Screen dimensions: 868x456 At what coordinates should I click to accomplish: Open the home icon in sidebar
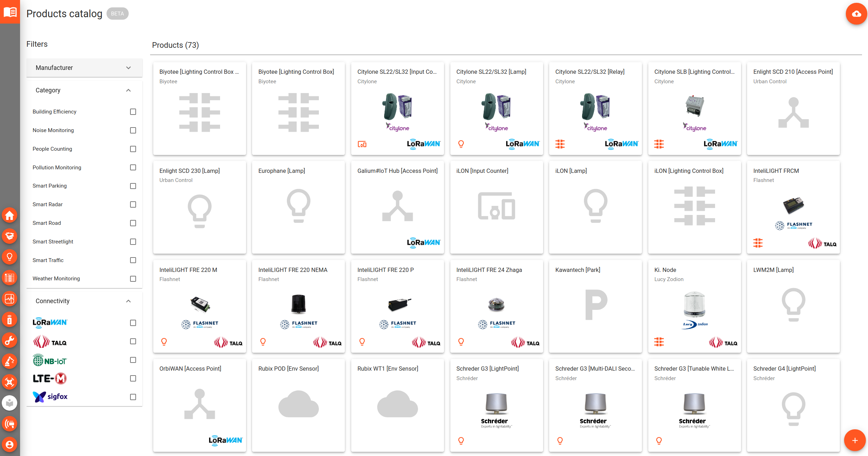(x=9, y=215)
